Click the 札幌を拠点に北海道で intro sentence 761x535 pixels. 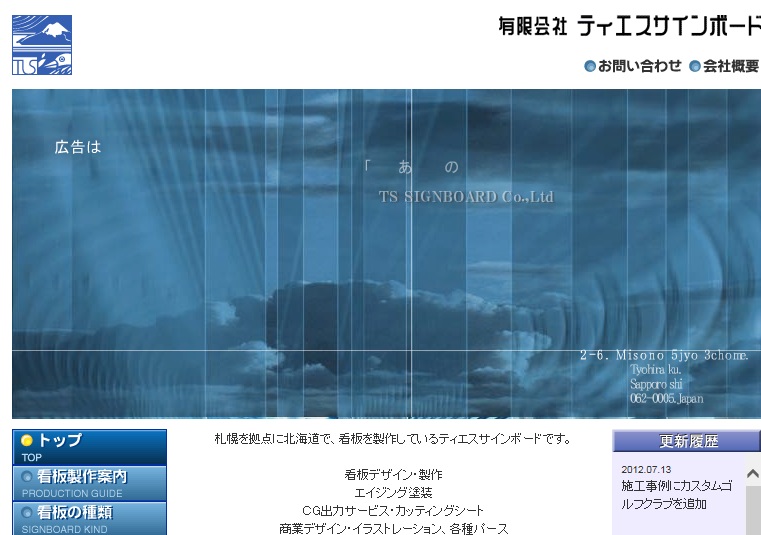393,439
